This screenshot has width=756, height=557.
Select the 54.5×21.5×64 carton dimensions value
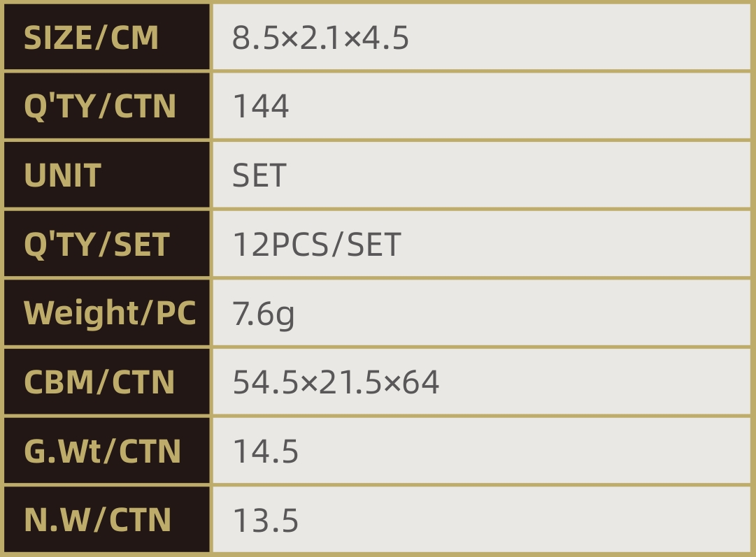(x=336, y=382)
